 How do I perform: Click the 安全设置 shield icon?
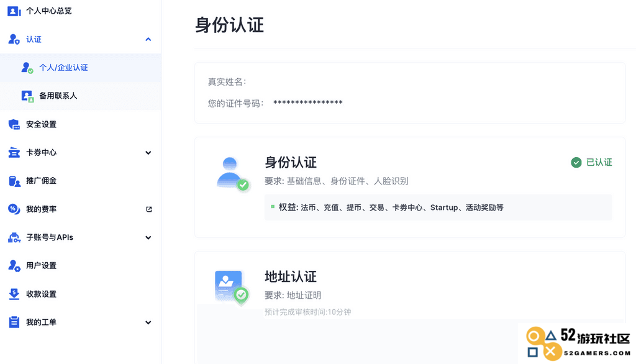(14, 124)
